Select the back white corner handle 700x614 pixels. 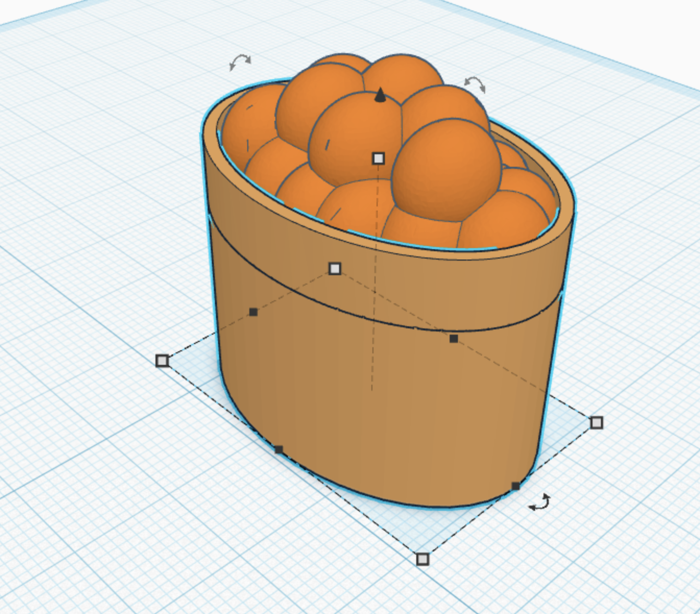[x=335, y=268]
